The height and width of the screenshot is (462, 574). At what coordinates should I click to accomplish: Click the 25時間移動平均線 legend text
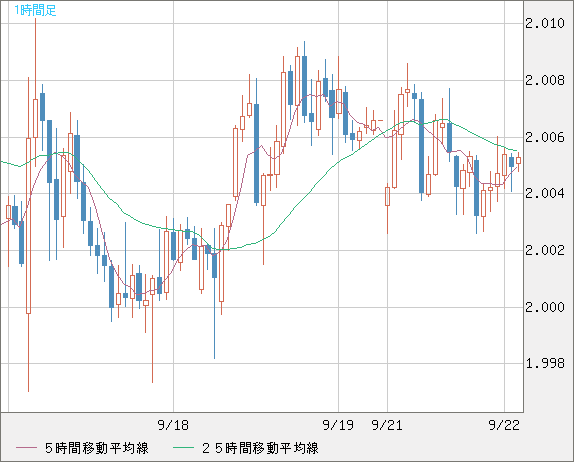(x=260, y=448)
